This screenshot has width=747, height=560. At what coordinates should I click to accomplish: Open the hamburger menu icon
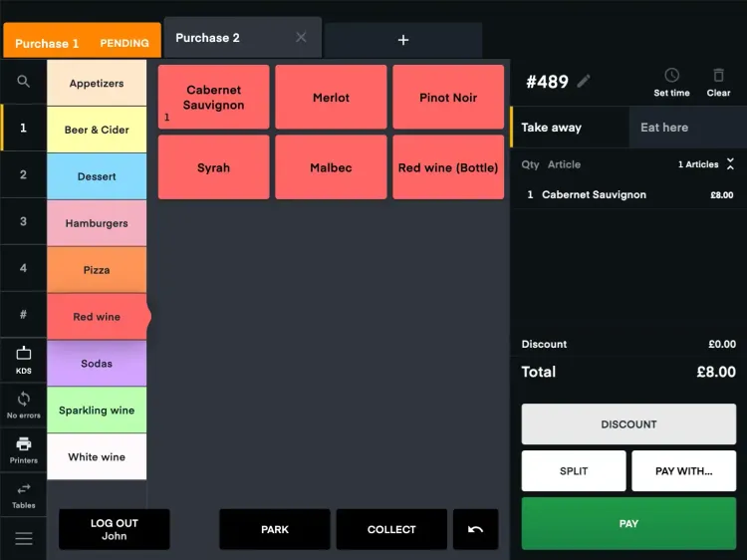[23, 538]
